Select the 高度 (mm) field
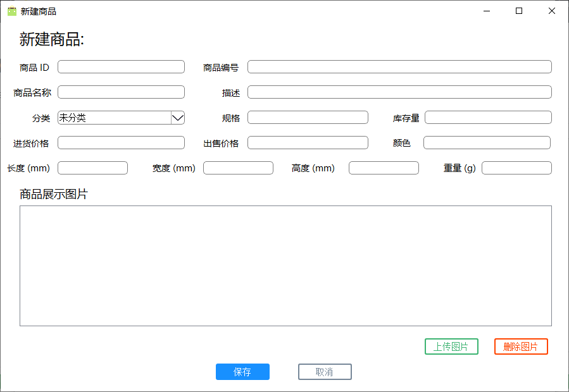 (384, 168)
